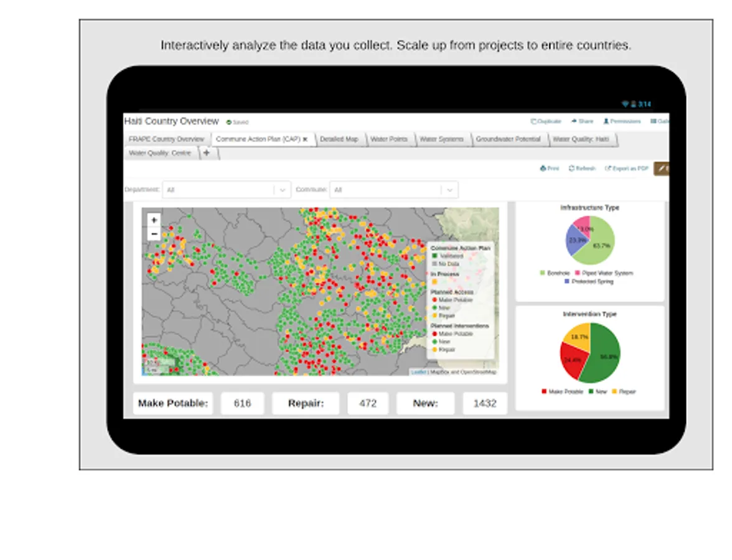Click the brown edit pencil button
This screenshot has height=560, width=732.
coord(662,169)
